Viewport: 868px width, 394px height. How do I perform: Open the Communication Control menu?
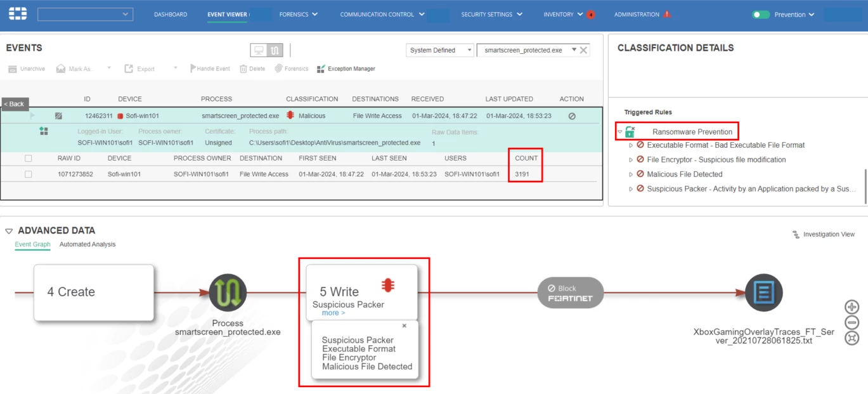coord(382,15)
